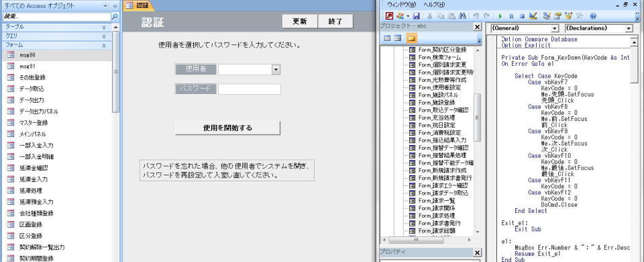Click the Cut scissors icon
The image size is (644, 262).
pyautogui.click(x=429, y=16)
